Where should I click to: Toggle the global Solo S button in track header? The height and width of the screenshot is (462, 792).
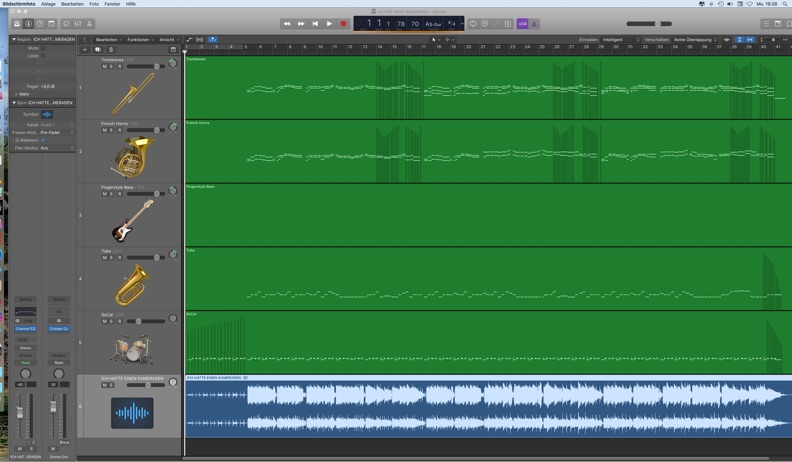[x=111, y=49]
